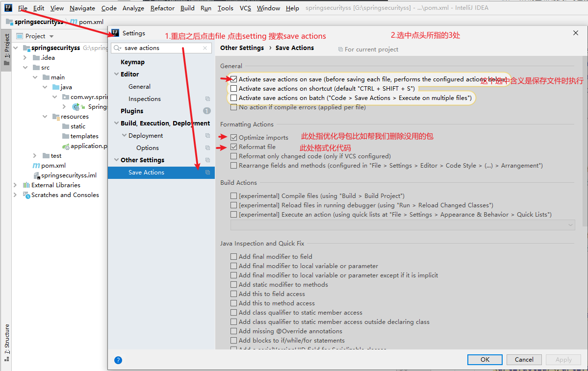Click the help question mark icon
Image resolution: width=588 pixels, height=371 pixels.
coord(118,360)
